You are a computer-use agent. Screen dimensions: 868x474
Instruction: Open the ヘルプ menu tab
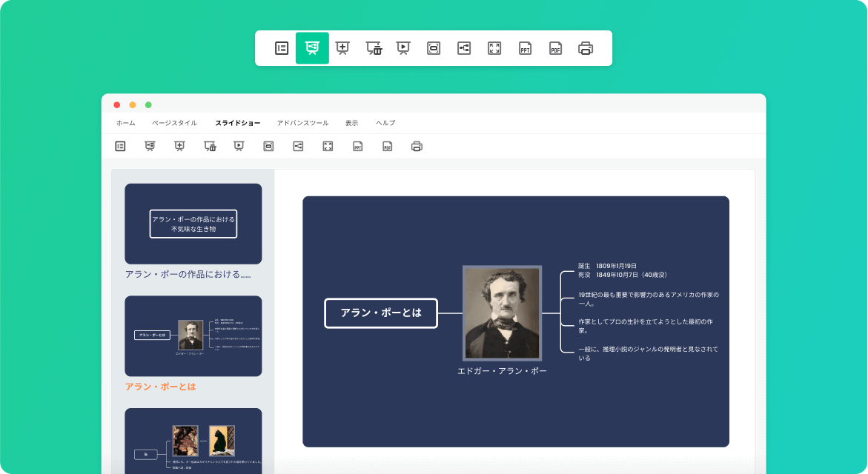tap(385, 123)
